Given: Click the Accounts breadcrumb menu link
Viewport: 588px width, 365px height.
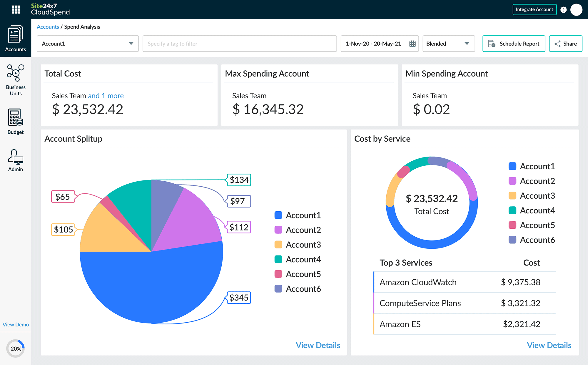Looking at the screenshot, I should click(x=47, y=26).
